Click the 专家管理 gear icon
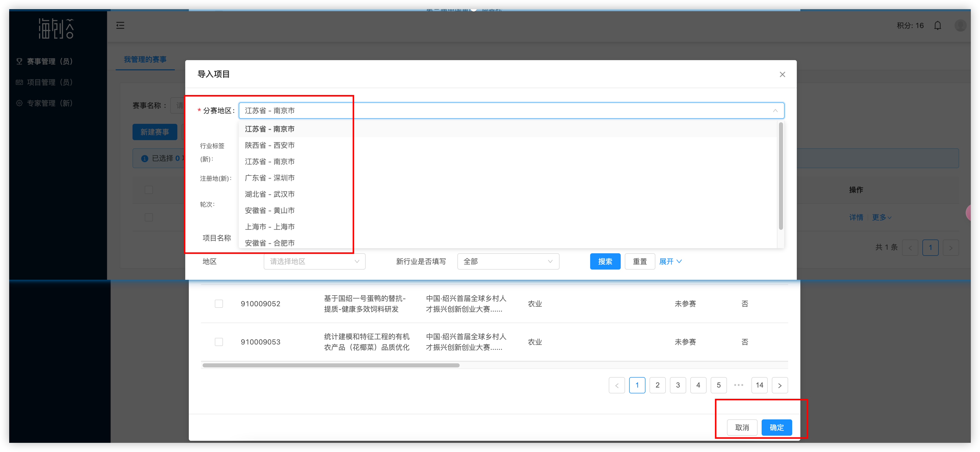Screen dimensions: 980x452 pos(19,103)
